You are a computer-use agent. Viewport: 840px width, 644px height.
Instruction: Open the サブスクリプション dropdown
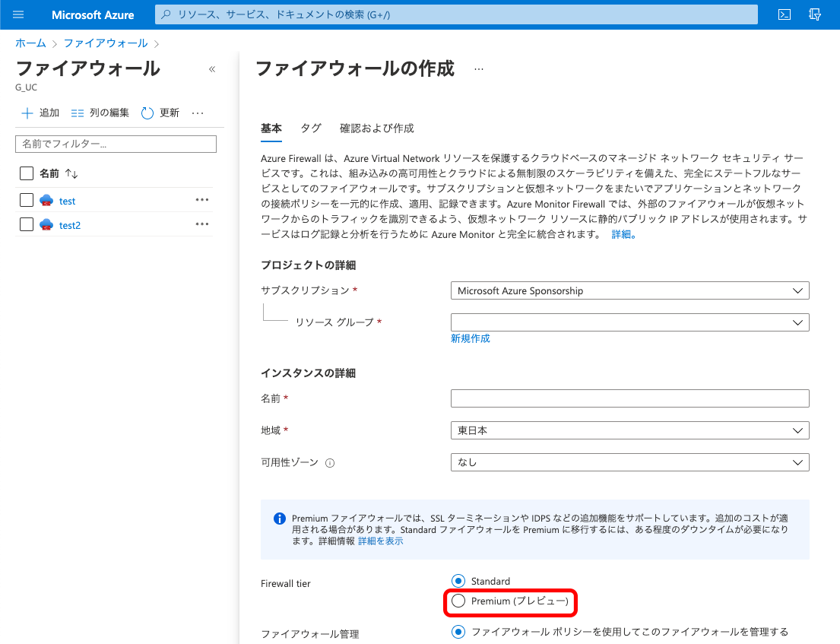629,290
